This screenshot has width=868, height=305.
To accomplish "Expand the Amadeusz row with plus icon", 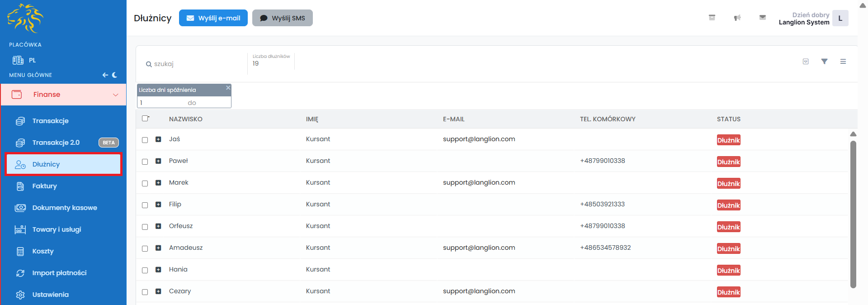I will pyautogui.click(x=158, y=248).
